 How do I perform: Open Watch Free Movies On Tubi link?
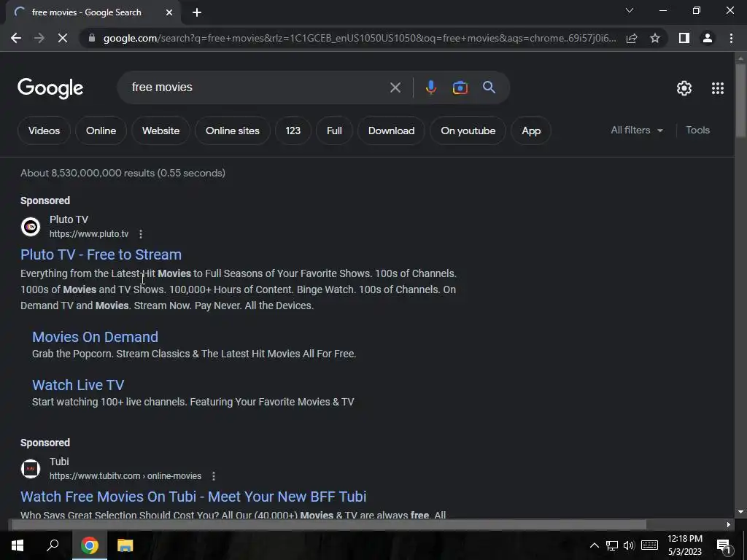tap(193, 496)
